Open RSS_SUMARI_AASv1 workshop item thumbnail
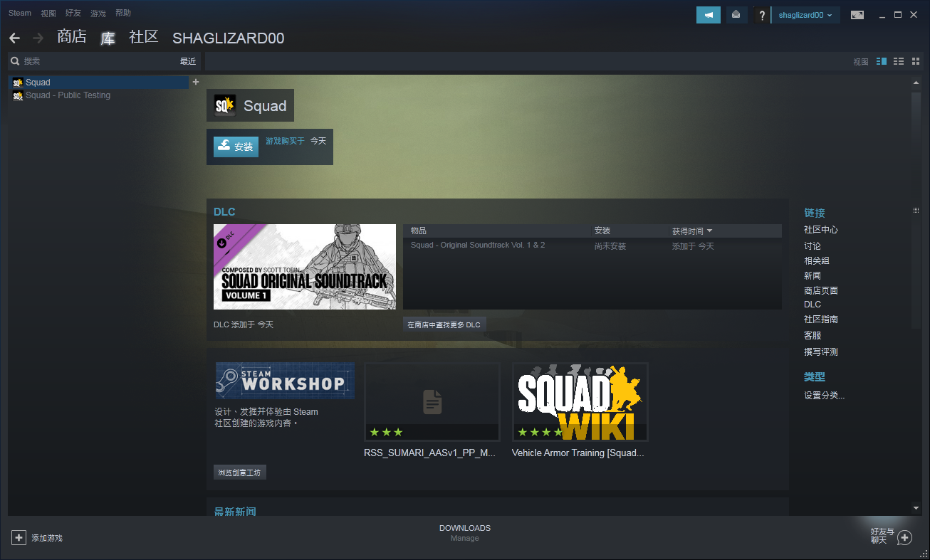930x560 pixels. pyautogui.click(x=432, y=402)
